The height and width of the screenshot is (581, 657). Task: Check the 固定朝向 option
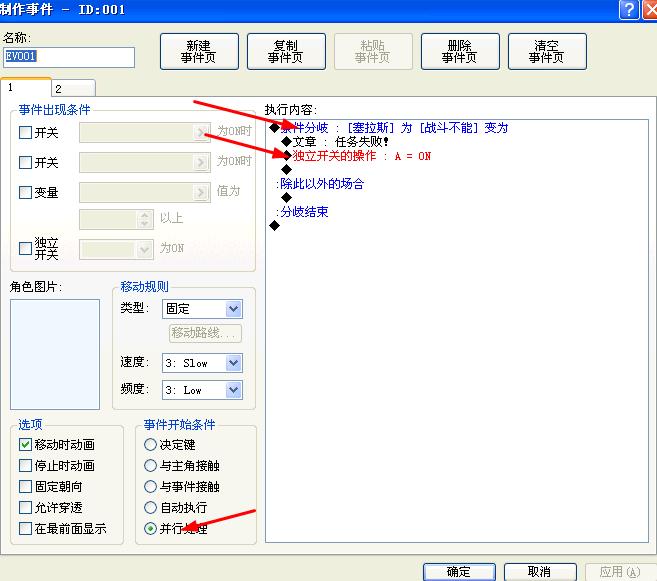pos(26,486)
